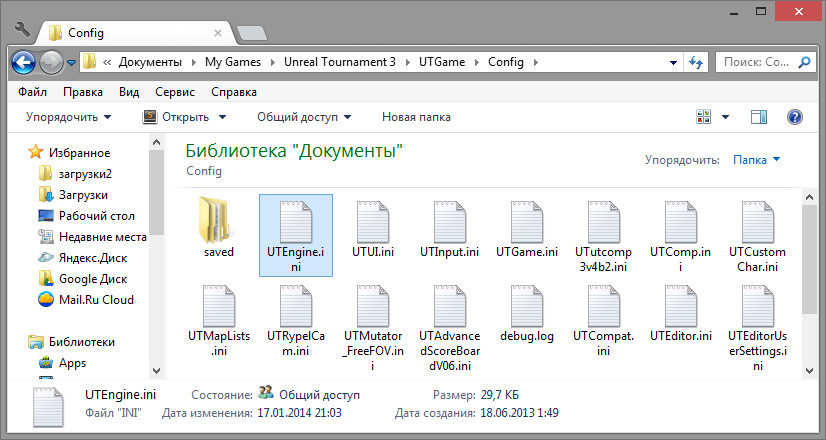Select the UTEditor.ini file icon

681,306
